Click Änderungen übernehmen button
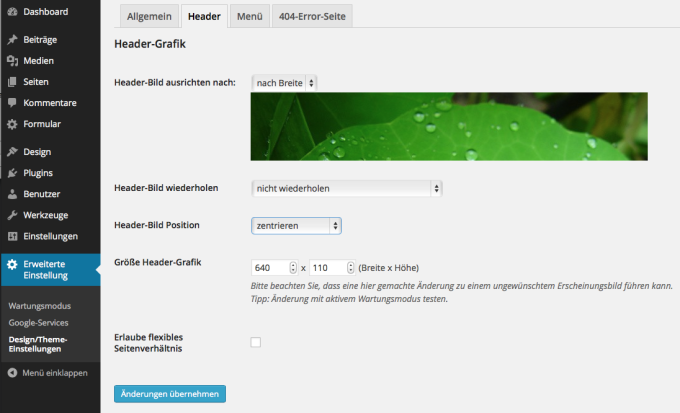Viewport: 680px width, 413px height. tap(170, 394)
